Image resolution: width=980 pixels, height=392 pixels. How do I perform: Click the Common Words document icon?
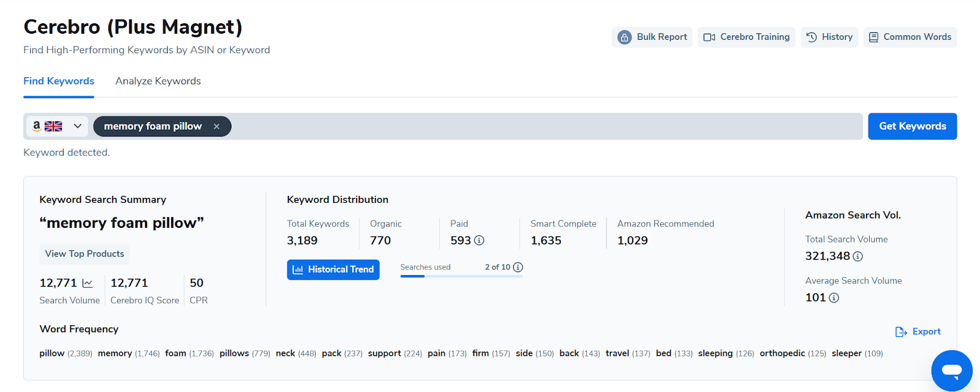pos(874,37)
